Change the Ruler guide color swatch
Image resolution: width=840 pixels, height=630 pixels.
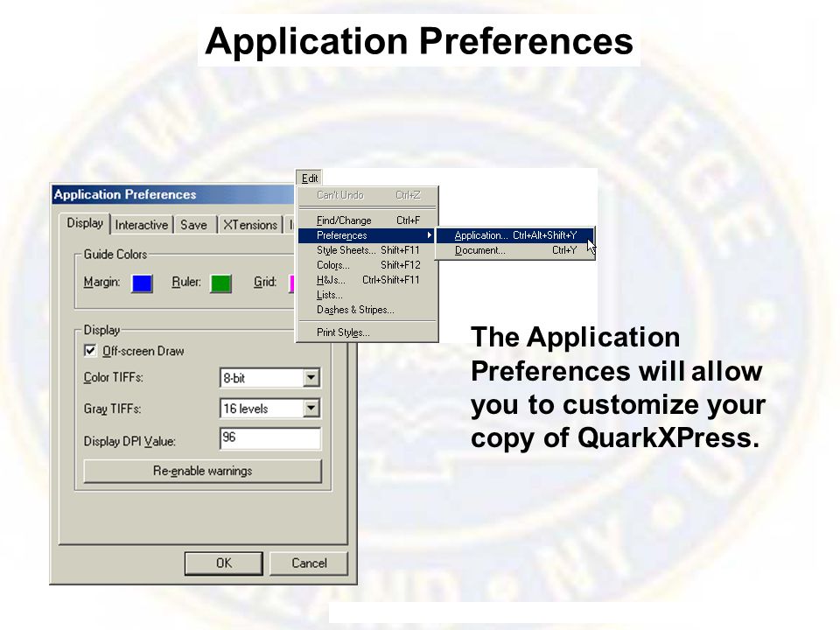pos(220,283)
